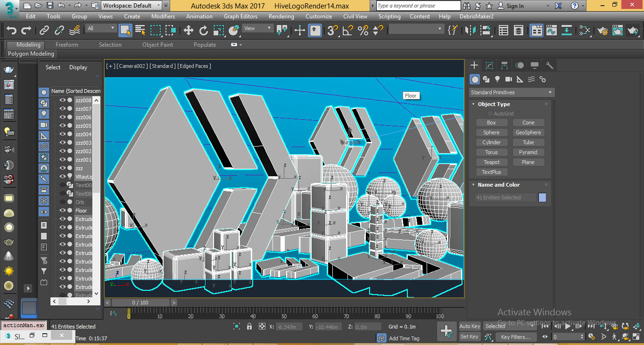Activate the Select and Uniform Scale tool

tap(219, 31)
